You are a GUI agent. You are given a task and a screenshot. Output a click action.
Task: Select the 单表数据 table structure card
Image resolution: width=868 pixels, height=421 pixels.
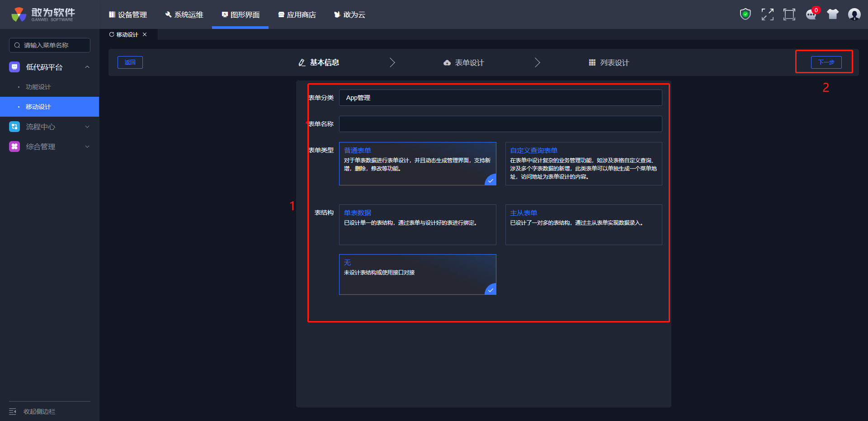418,225
